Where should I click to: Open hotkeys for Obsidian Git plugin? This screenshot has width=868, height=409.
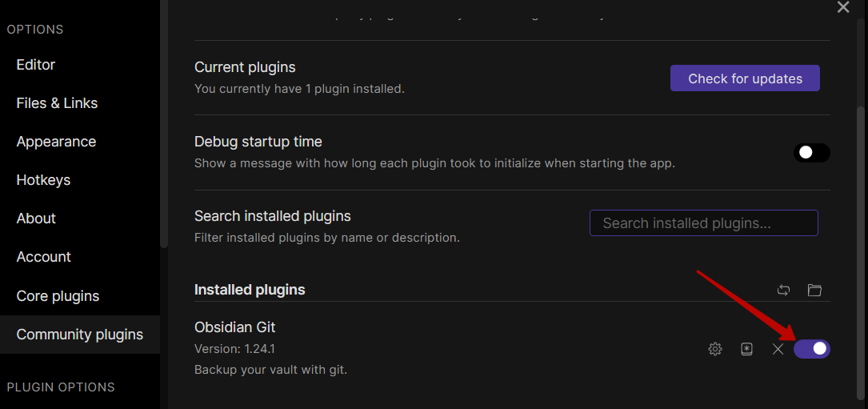746,349
